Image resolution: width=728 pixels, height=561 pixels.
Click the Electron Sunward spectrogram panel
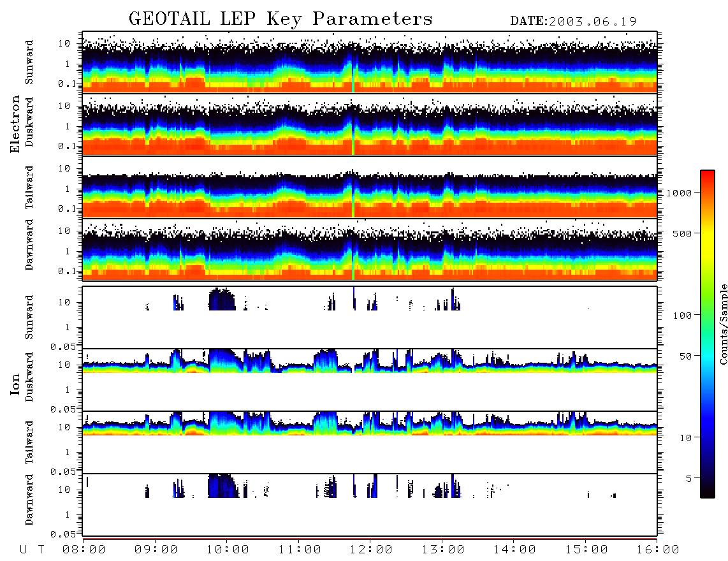coord(370,62)
